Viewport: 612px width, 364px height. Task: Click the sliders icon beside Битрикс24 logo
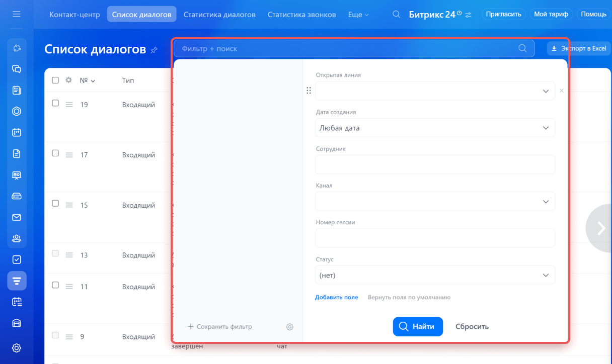[469, 15]
